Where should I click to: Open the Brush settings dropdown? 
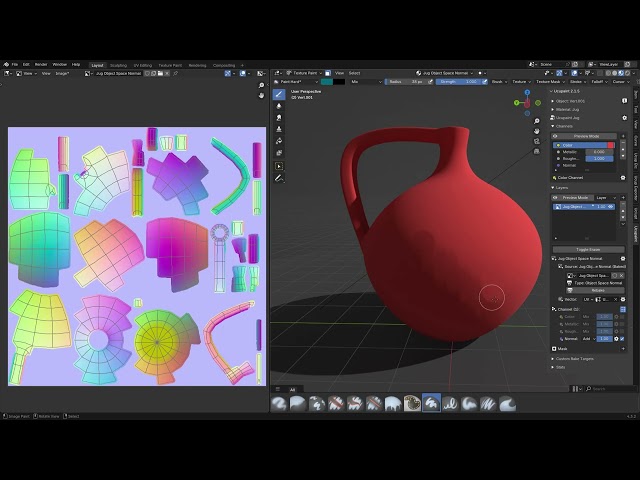coord(499,82)
